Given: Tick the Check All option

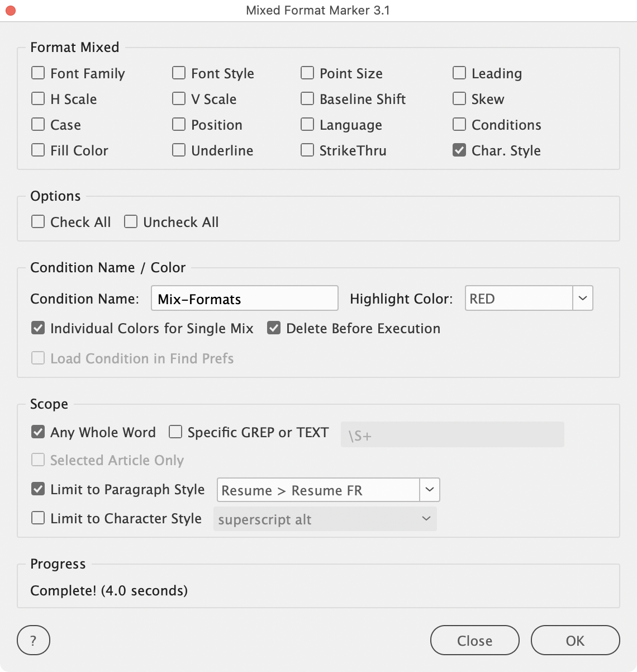Looking at the screenshot, I should point(38,222).
